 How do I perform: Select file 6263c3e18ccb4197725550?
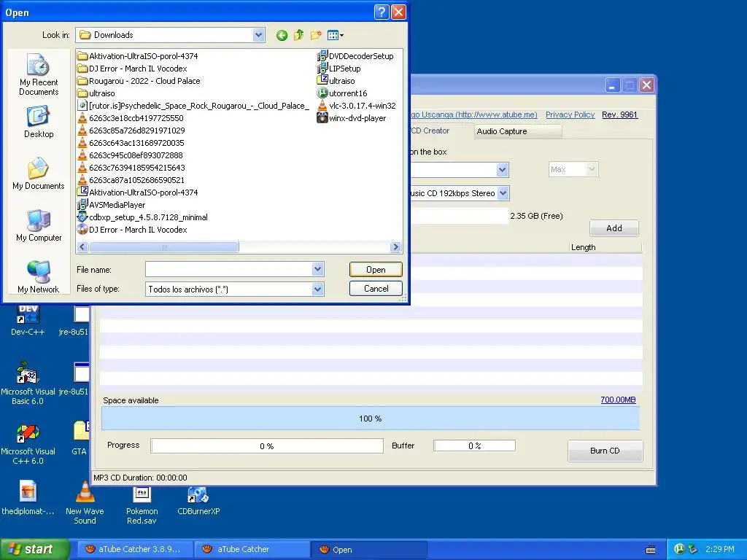tap(131, 118)
